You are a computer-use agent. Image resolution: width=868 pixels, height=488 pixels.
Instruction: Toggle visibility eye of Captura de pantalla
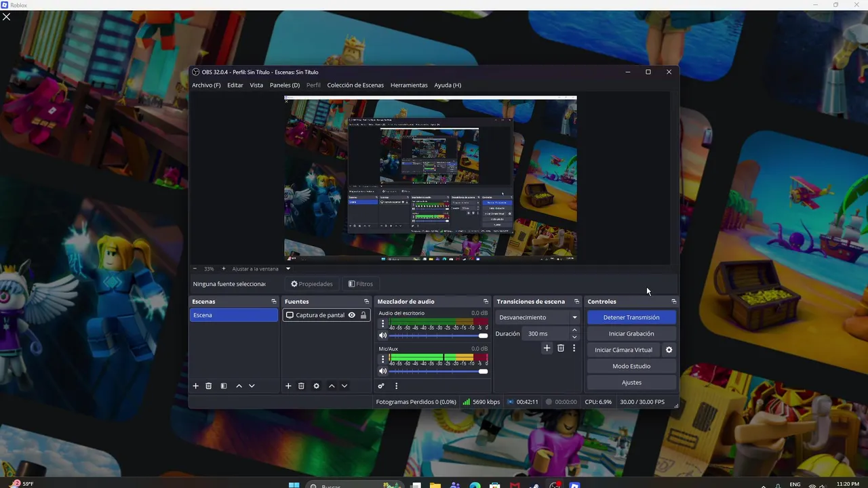tap(351, 315)
